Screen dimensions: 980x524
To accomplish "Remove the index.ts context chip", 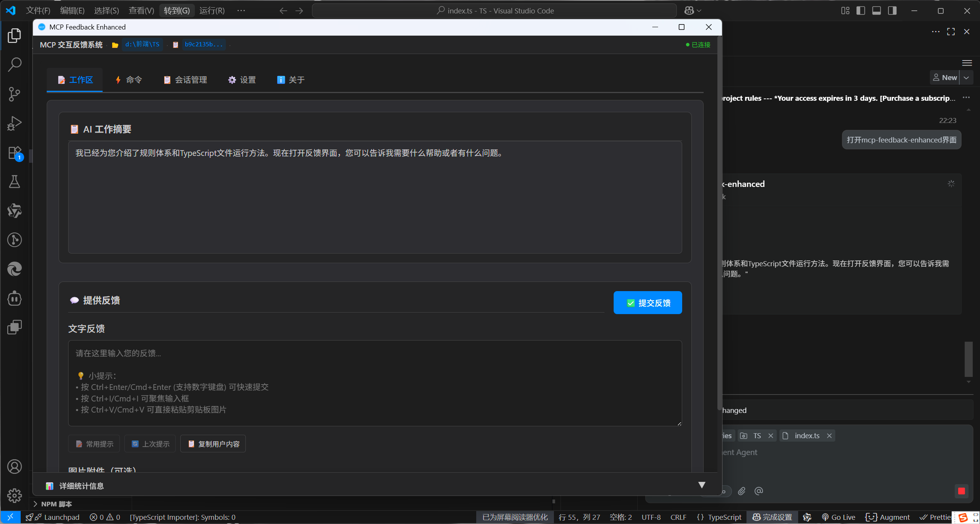I will pyautogui.click(x=829, y=436).
